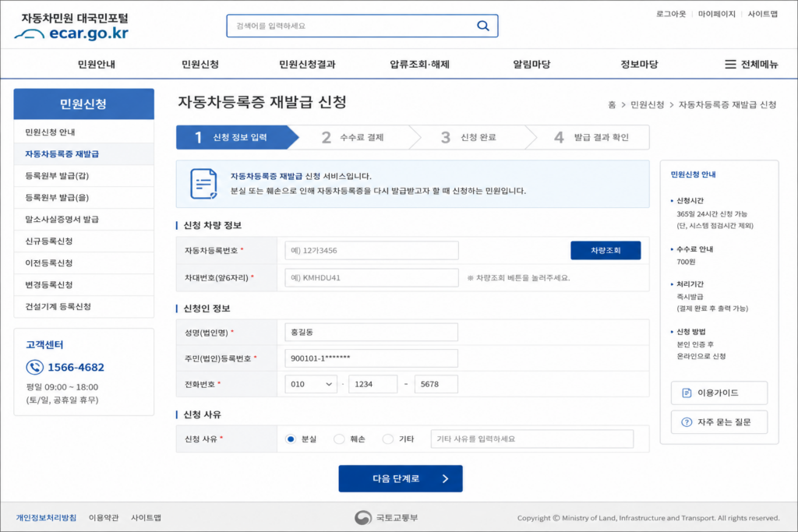Click the 자주 묻는 질문 button
The width and height of the screenshot is (798, 532).
pos(719,422)
